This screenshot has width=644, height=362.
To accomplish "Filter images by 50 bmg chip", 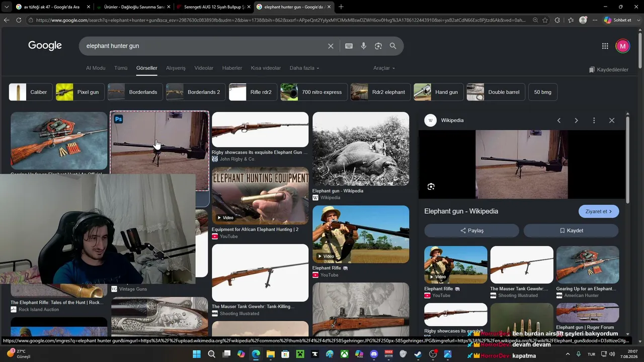I will pos(543,92).
